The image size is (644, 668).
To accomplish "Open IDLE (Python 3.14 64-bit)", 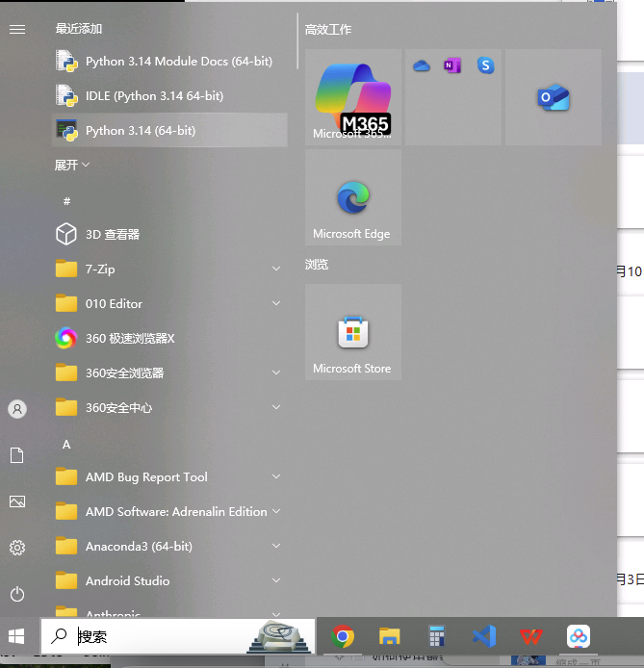I will point(169,96).
